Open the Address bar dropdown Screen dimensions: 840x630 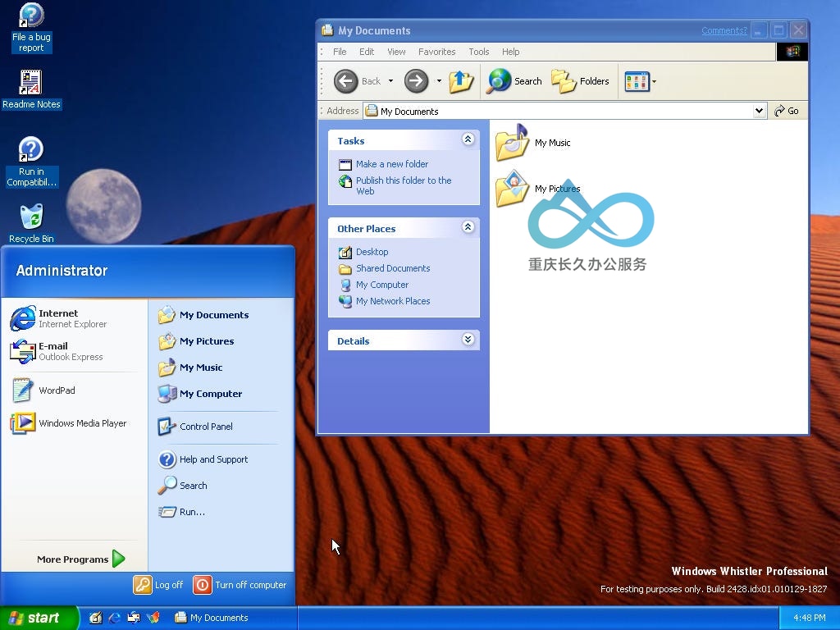(x=759, y=111)
